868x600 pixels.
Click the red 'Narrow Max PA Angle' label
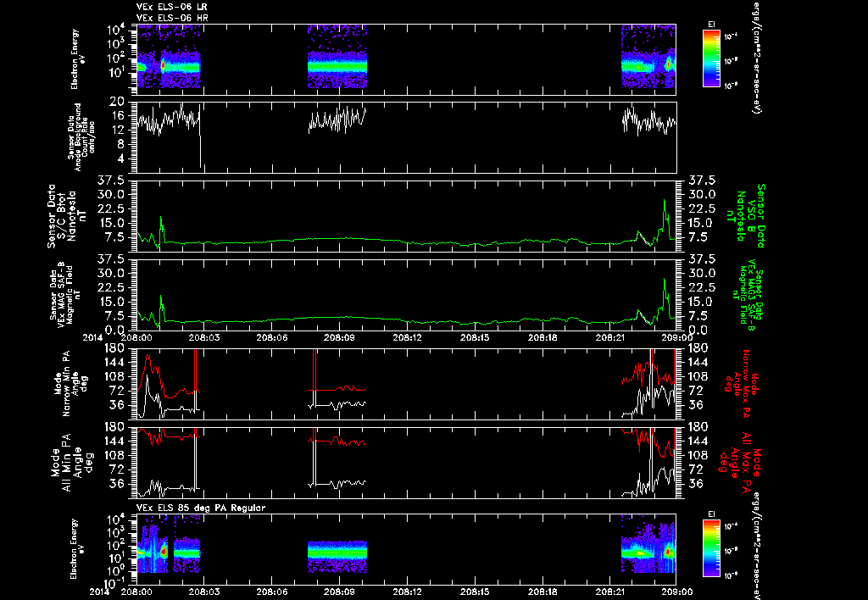(x=741, y=385)
